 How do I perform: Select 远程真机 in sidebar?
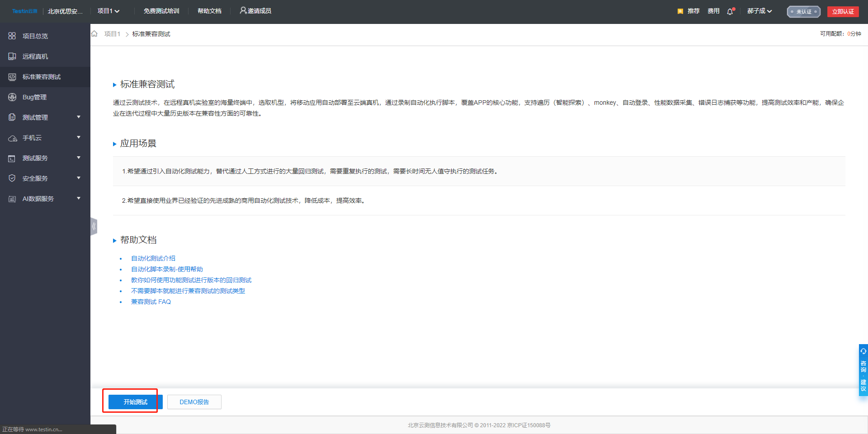point(35,56)
